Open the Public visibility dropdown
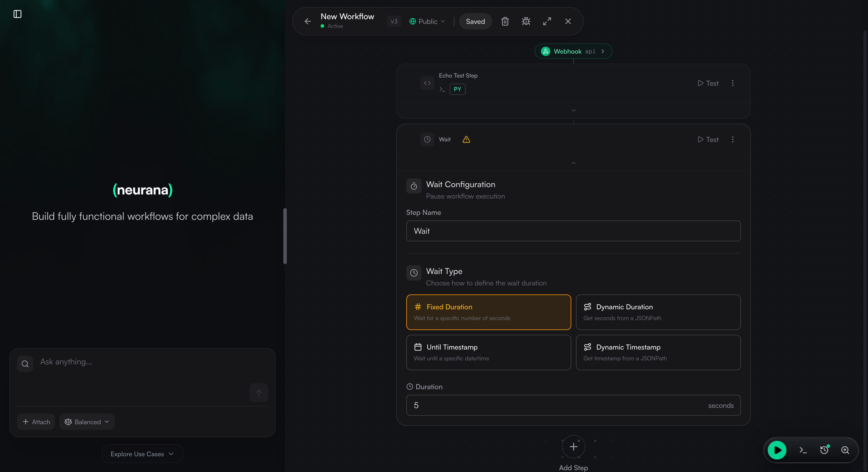The image size is (868, 472). click(427, 22)
